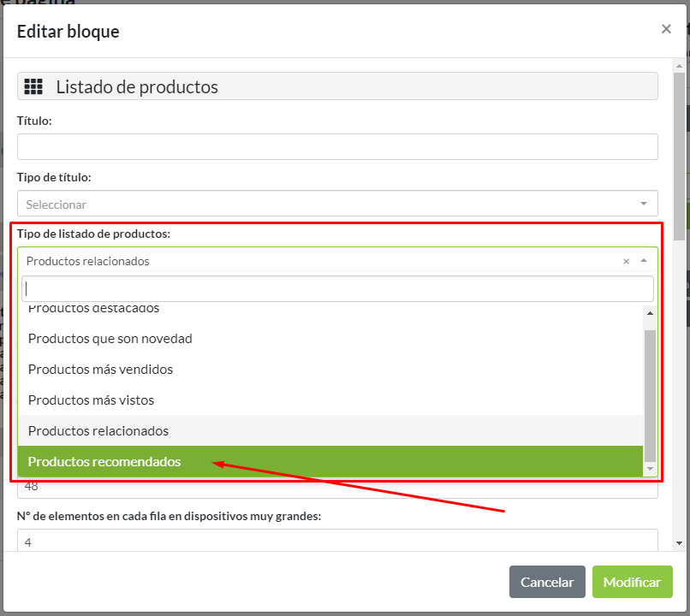Viewport: 690px width, 616px height.
Task: Close the Editar bloque dialog with X
Action: pos(666,28)
